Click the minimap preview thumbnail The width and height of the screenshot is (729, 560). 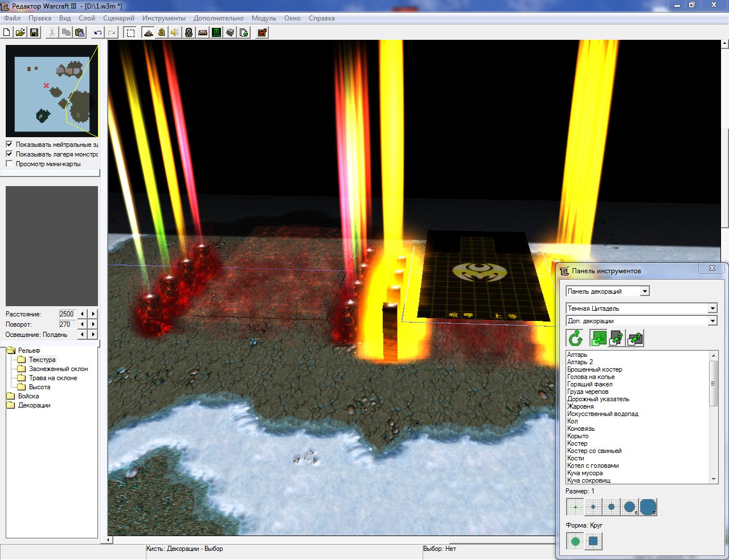(52, 91)
